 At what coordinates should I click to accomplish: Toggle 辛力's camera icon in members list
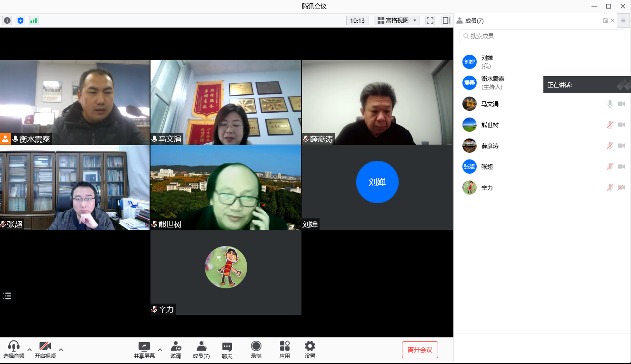click(x=621, y=188)
